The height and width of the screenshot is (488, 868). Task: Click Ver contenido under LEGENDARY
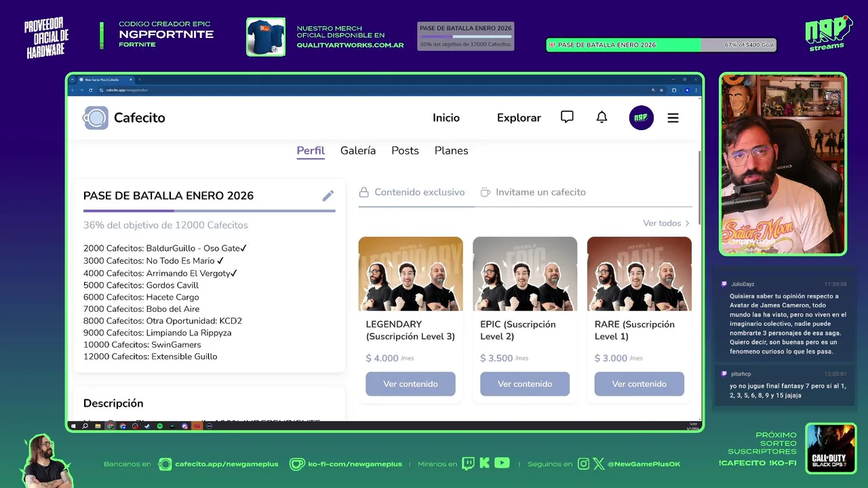pyautogui.click(x=410, y=384)
